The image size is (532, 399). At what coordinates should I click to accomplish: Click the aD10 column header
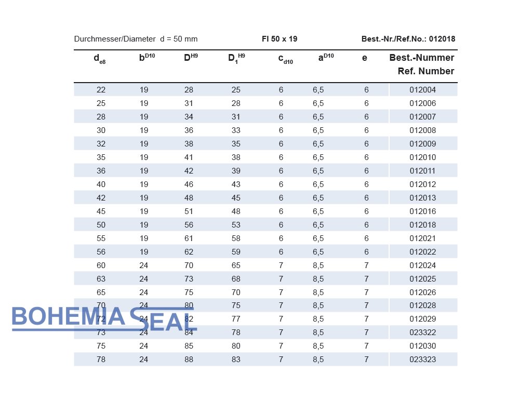coord(326,58)
